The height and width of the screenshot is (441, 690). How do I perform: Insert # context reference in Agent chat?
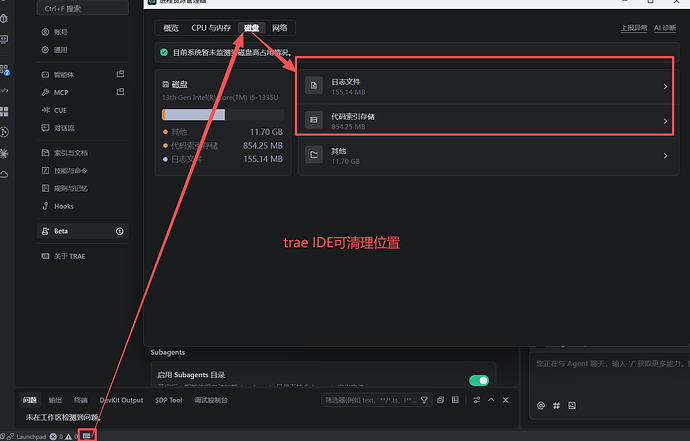click(556, 405)
